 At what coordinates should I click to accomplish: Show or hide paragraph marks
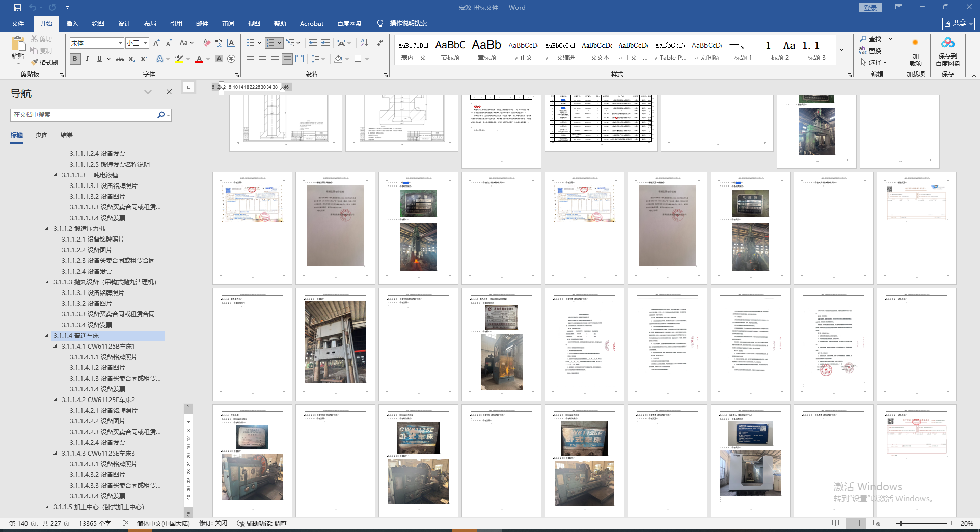tap(380, 43)
